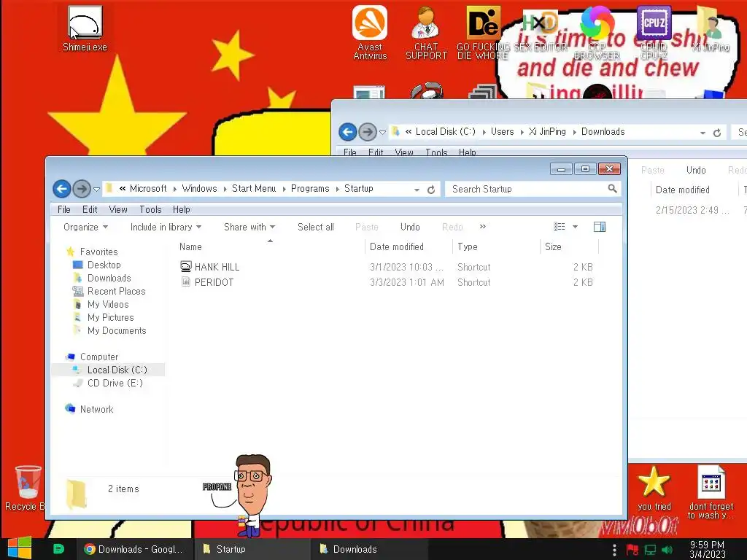Image resolution: width=747 pixels, height=560 pixels.
Task: Open the CHAT SUPPORT desktop shortcut
Action: tap(426, 32)
